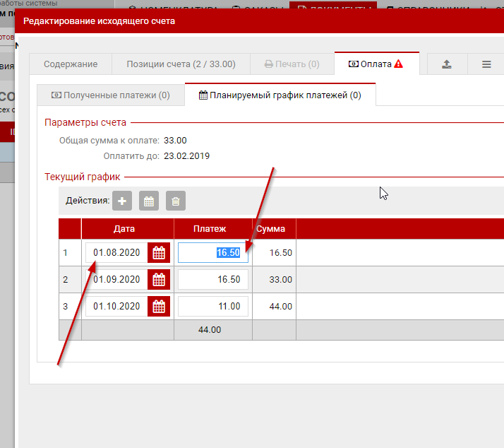Switch to the Содержание tab

[x=71, y=64]
